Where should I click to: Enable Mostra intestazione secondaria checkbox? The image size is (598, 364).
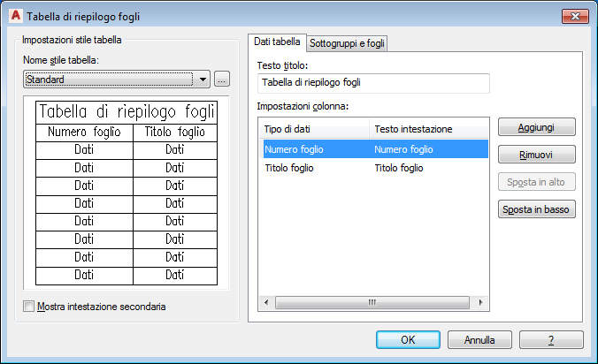pos(29,307)
